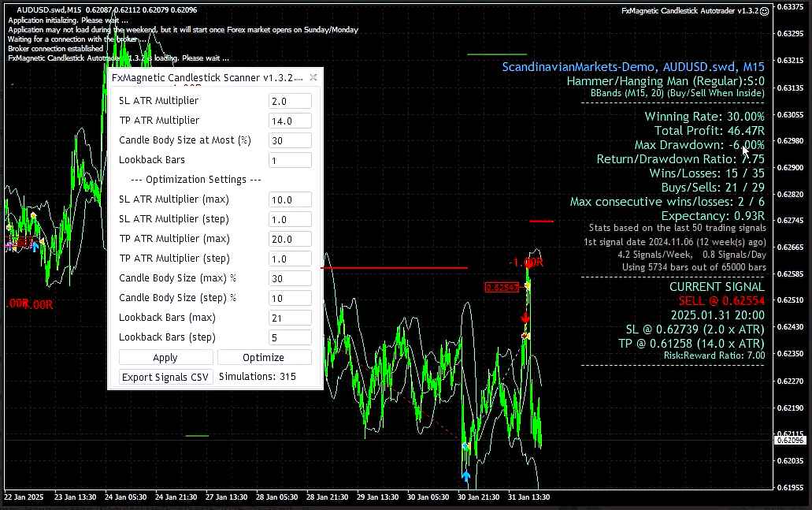Screen dimensions: 812x510
Task: Click the Lookback Bars (step) field
Action: (290, 337)
